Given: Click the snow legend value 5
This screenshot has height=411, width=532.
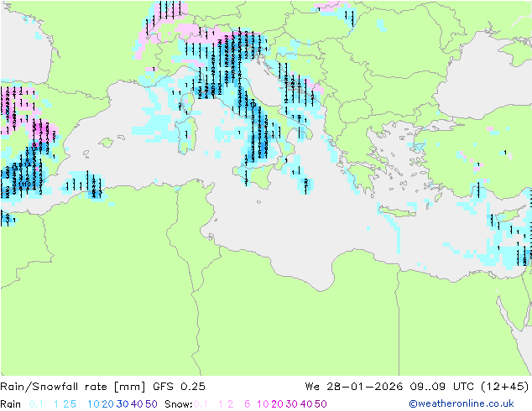Looking at the screenshot, I should [x=248, y=404].
